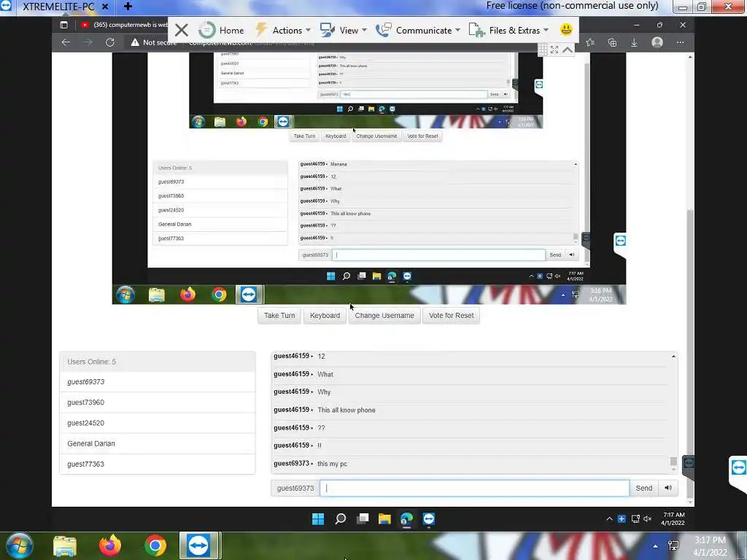747x560 pixels.
Task: Collapse the TeamViewer toolbar with the chevron
Action: pos(568,50)
